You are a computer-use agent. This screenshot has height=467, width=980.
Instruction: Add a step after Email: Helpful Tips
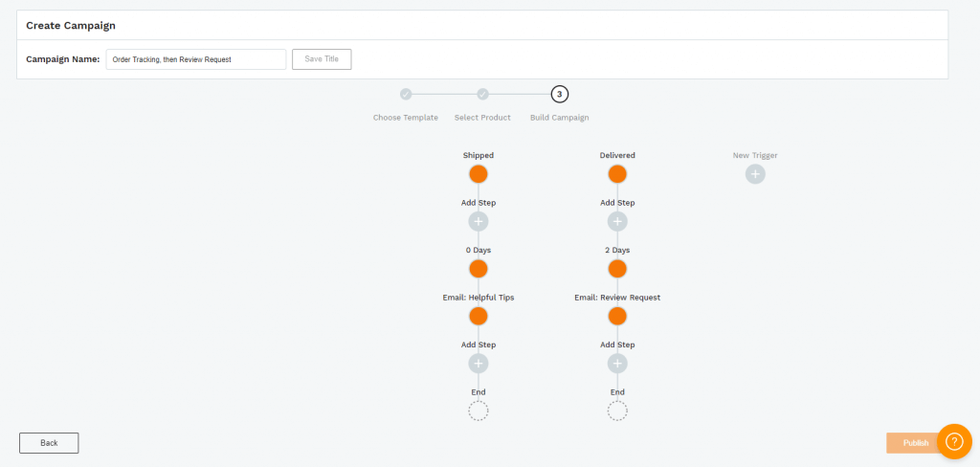point(479,364)
